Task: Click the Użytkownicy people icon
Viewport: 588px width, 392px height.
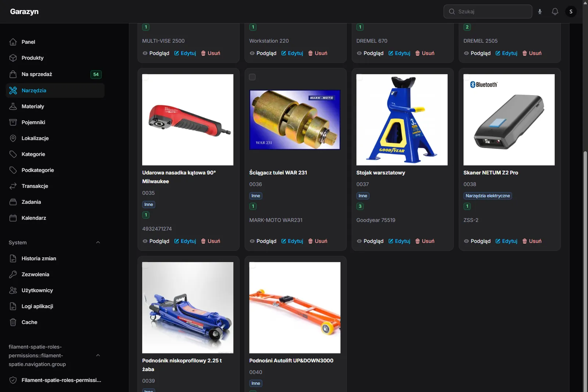Action: [x=13, y=290]
